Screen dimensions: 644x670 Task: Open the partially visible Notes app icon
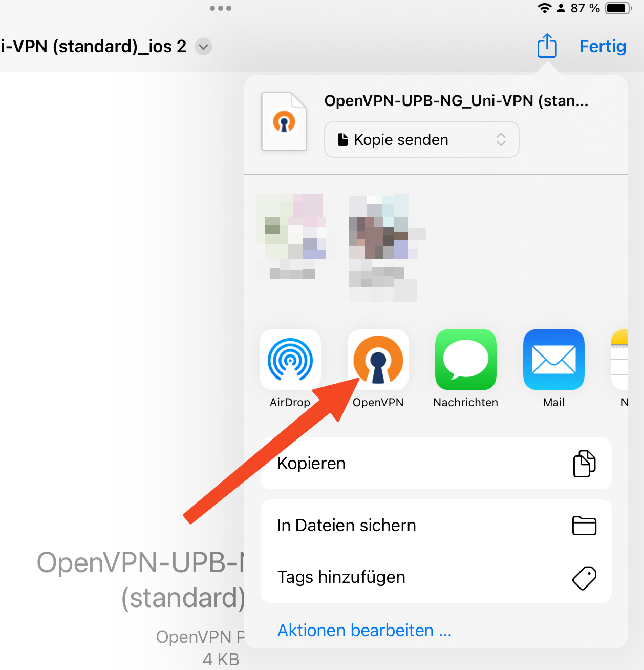click(619, 360)
